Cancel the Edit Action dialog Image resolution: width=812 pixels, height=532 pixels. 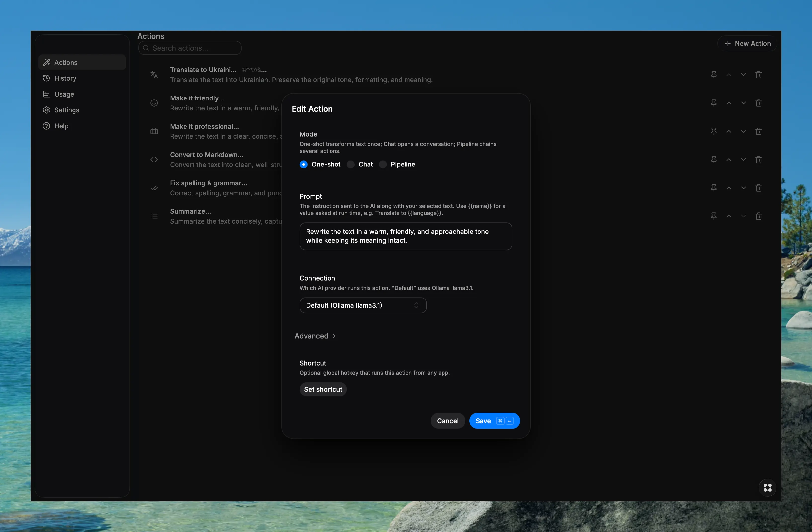448,421
